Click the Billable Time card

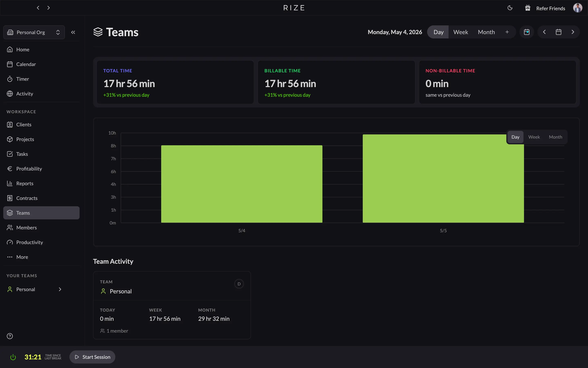point(336,82)
